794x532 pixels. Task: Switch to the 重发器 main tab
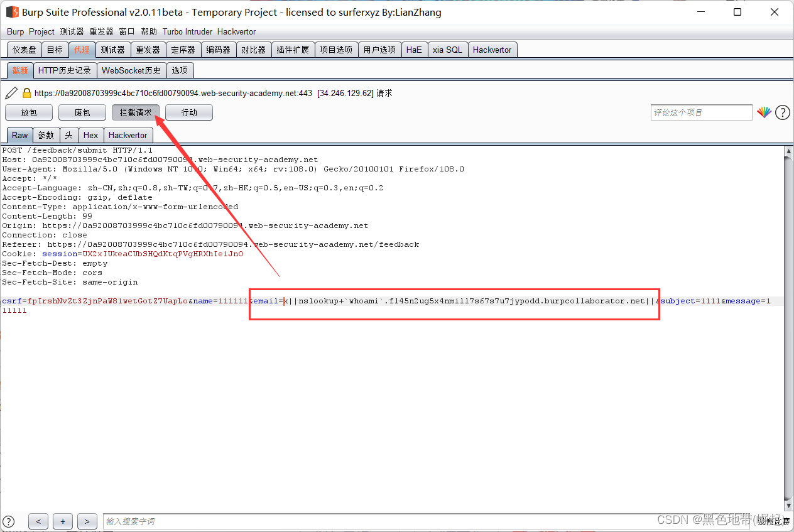148,50
